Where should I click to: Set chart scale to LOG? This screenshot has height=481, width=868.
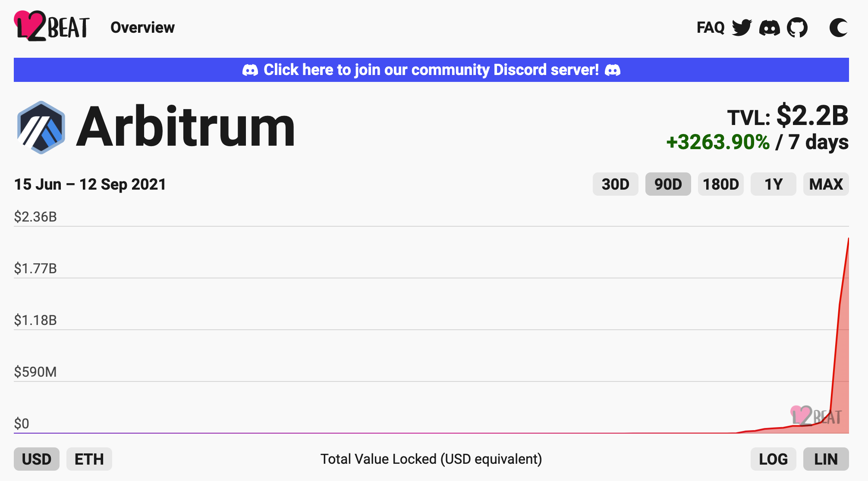click(x=773, y=459)
